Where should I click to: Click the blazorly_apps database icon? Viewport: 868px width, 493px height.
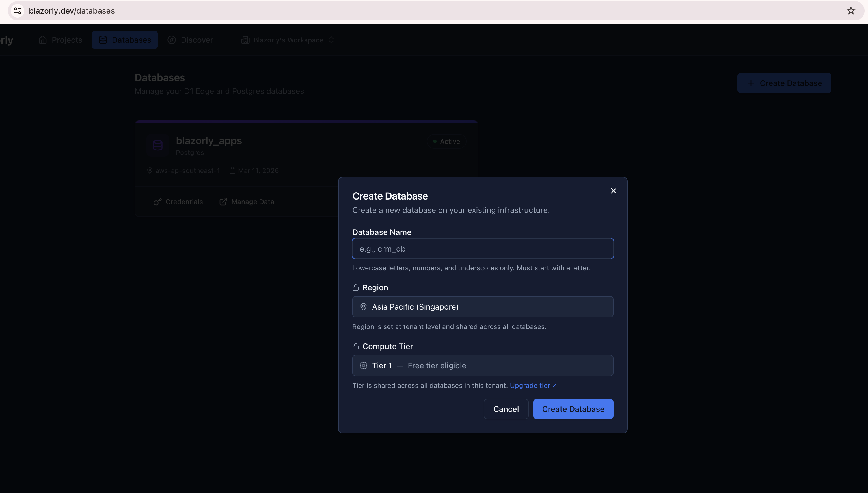157,145
